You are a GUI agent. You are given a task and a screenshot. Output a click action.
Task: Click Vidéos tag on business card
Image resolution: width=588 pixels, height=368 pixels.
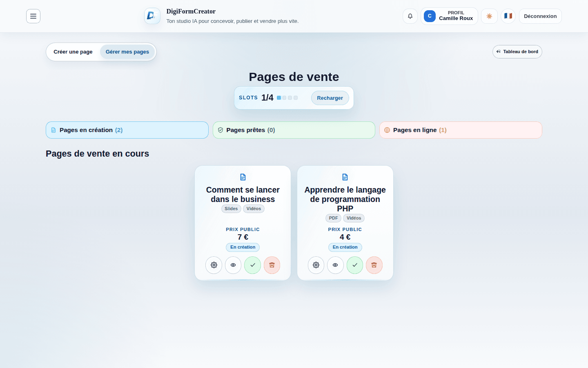coord(254,209)
